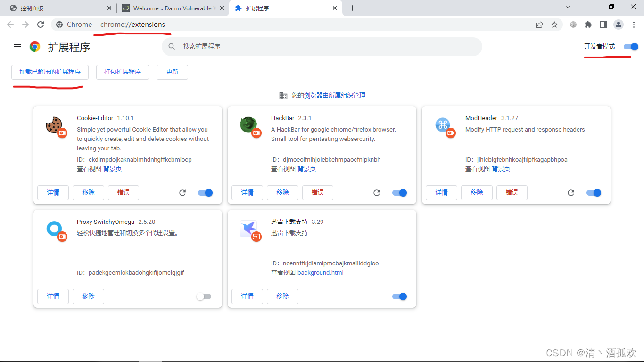Image resolution: width=644 pixels, height=362 pixels.
Task: Open HackBar 背景页 link
Action: (x=306, y=169)
